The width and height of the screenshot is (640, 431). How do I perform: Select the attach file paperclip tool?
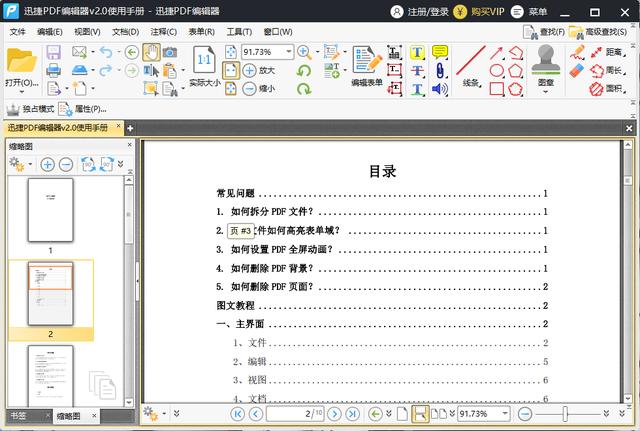(440, 70)
